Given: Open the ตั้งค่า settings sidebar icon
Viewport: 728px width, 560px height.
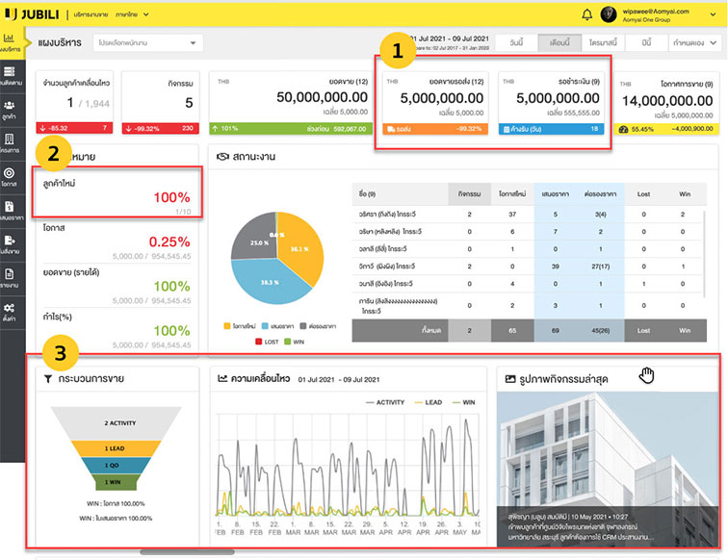Looking at the screenshot, I should coord(10,310).
